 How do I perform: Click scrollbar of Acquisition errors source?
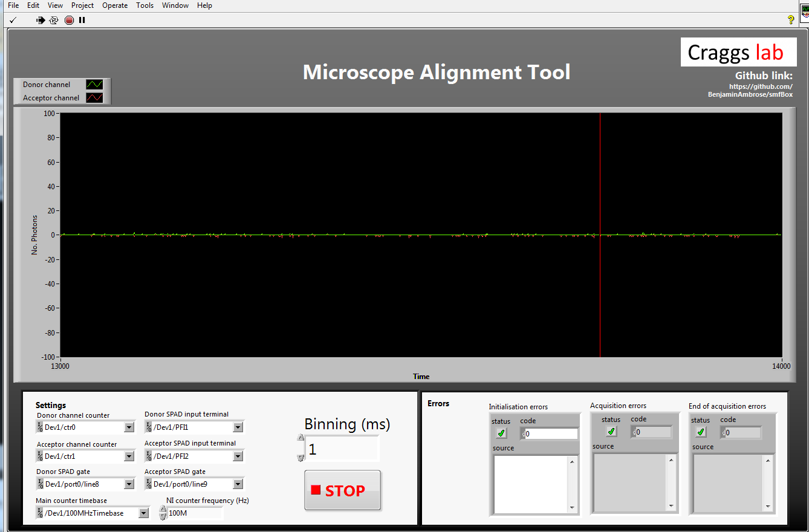(670, 482)
